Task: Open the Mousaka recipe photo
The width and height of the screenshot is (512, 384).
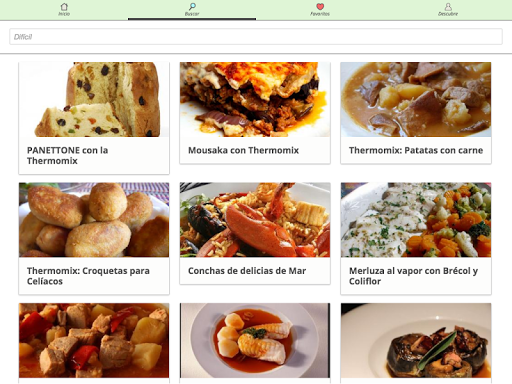Action: (255, 99)
